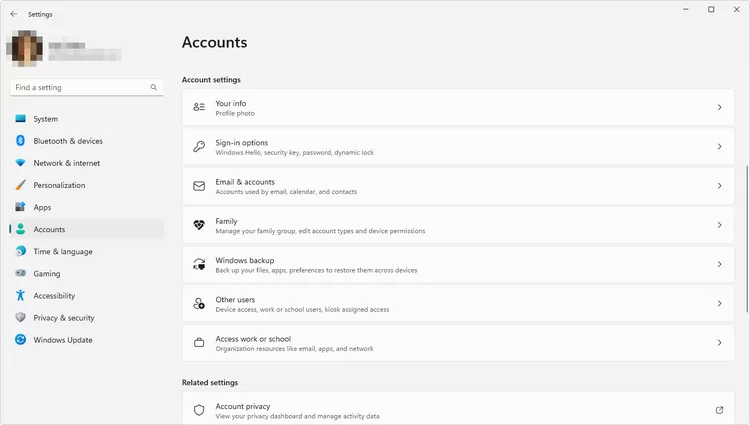The height and width of the screenshot is (425, 750).
Task: Click the Accessibility figure icon in sidebar
Action: click(20, 295)
